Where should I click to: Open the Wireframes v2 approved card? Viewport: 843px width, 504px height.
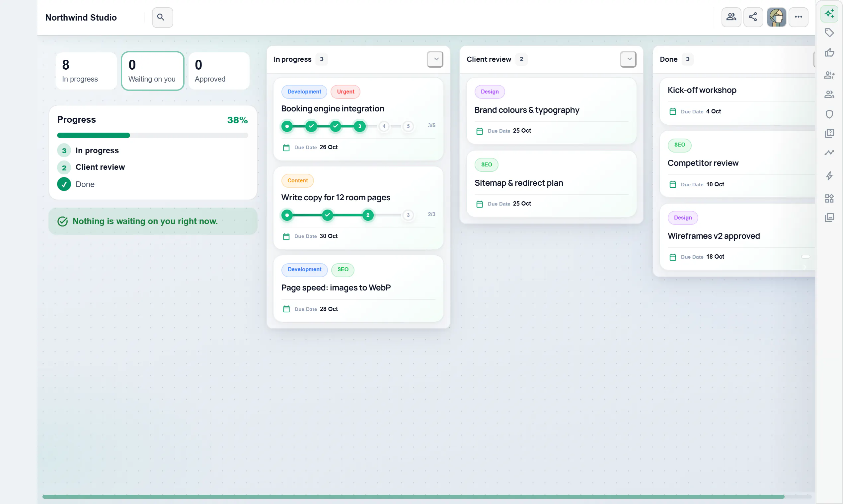tap(737, 237)
